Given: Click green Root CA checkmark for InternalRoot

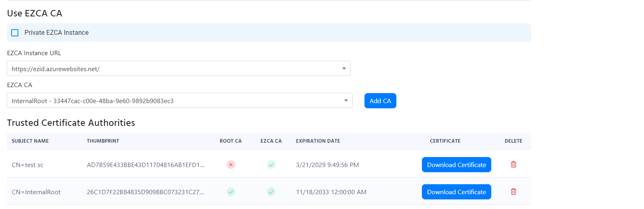Looking at the screenshot, I should tap(230, 192).
